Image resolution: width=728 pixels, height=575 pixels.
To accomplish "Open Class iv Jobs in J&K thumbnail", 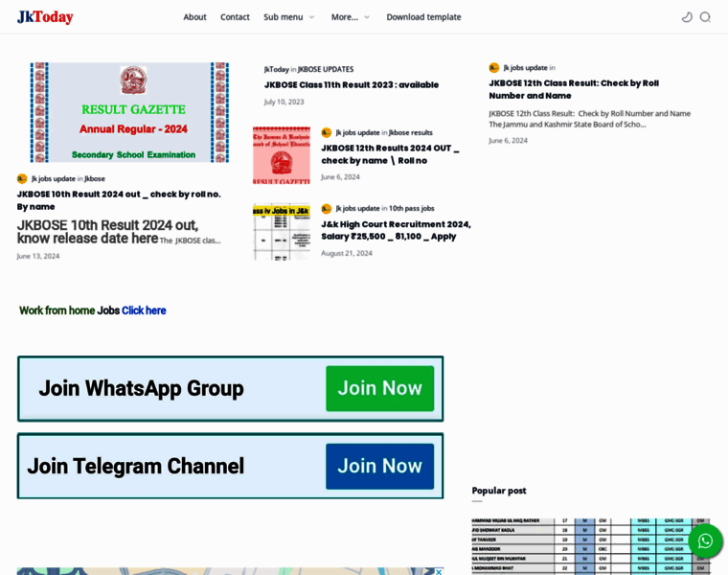I will 282,231.
